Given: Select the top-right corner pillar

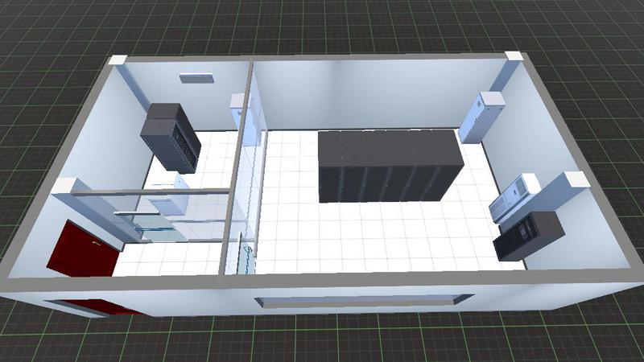Looking at the screenshot, I should pos(514,56).
